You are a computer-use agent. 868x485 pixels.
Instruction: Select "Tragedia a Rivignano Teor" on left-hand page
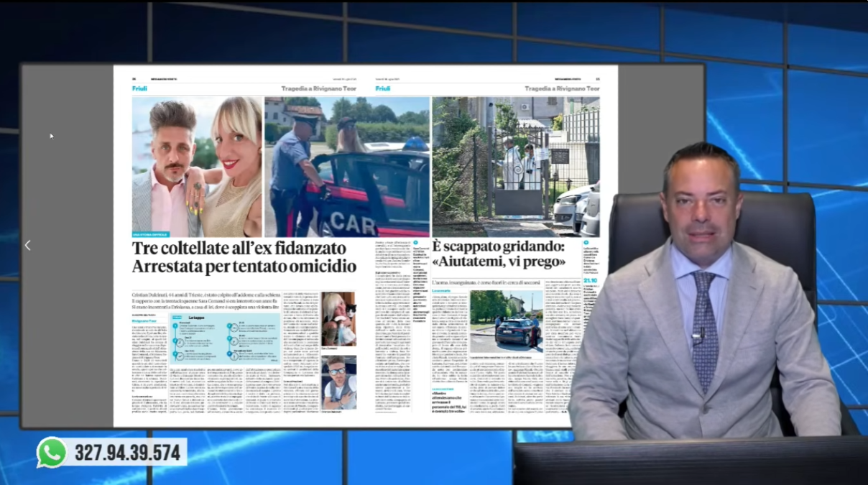click(x=319, y=88)
